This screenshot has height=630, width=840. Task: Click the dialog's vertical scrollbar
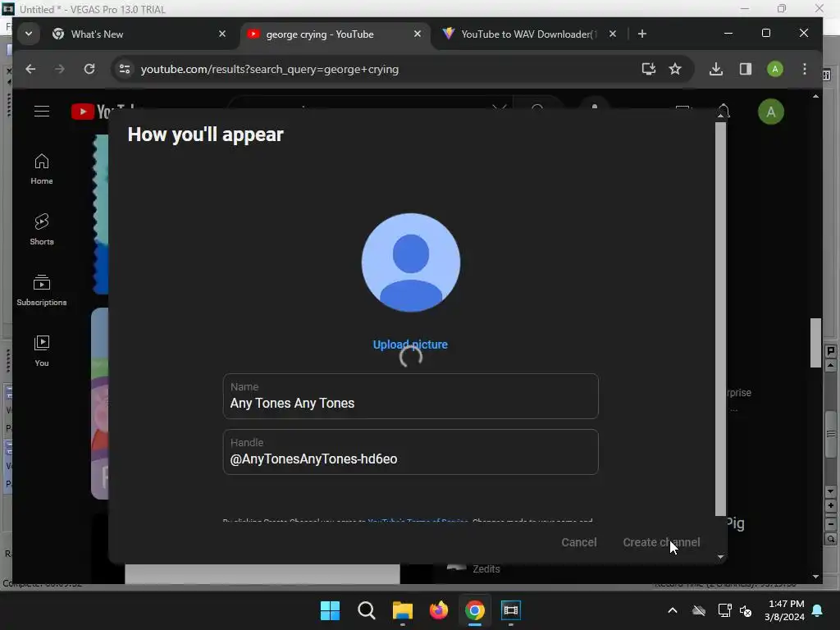coord(720,319)
